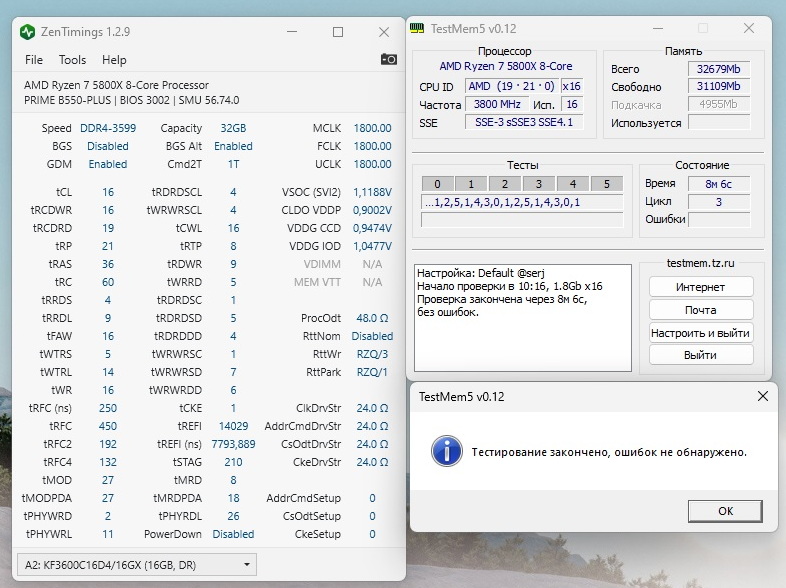Click the tREFI (ns) value 7793,889
Image resolution: width=786 pixels, height=588 pixels.
pyautogui.click(x=233, y=445)
